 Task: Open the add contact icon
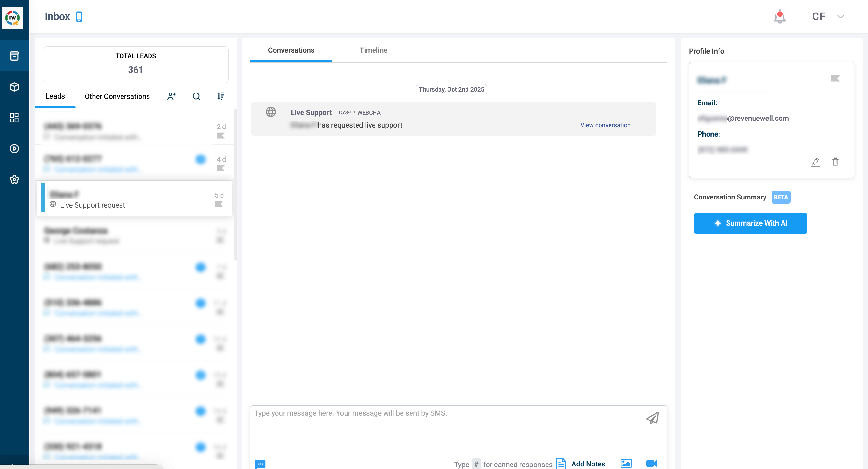(x=171, y=96)
